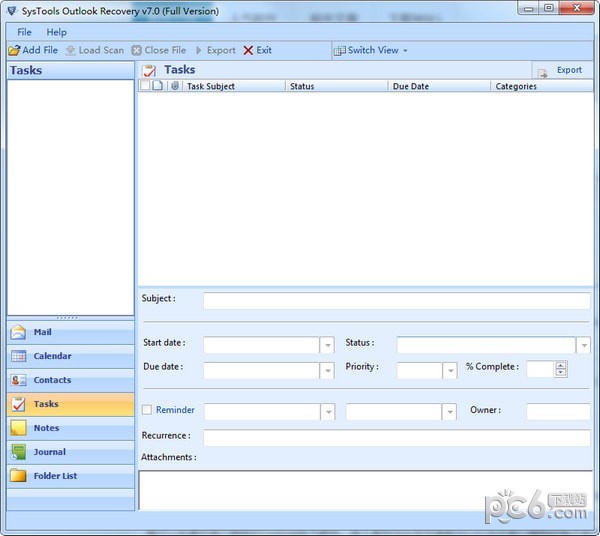Click the attachment paperclip column icon
The image size is (600, 536).
(175, 86)
